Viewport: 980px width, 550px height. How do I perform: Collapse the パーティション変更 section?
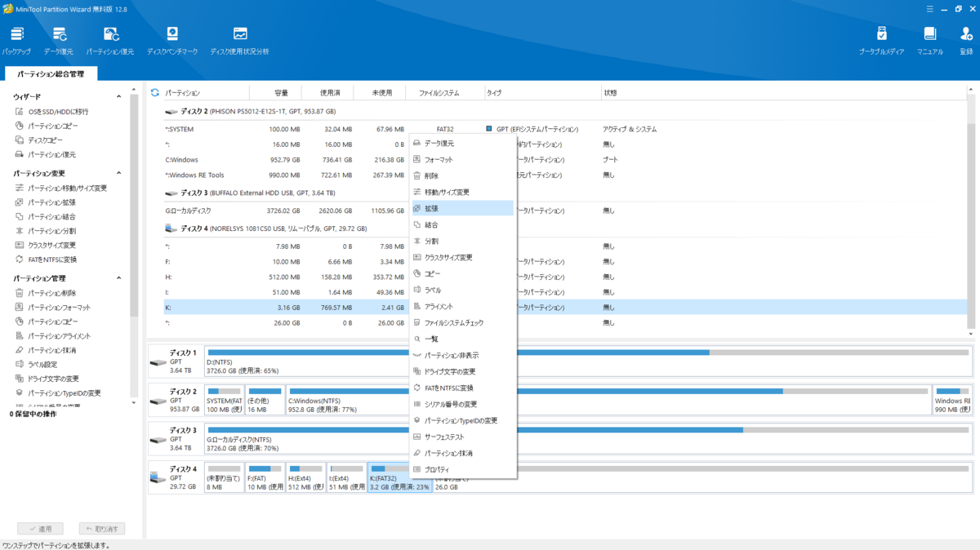[118, 174]
